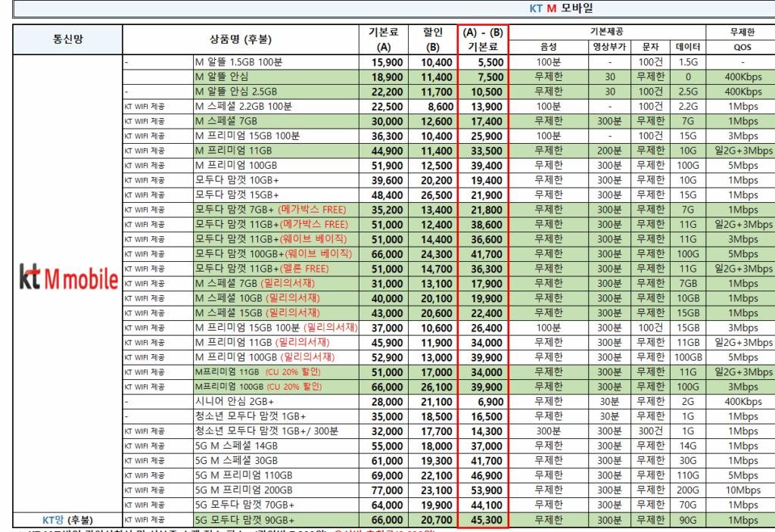This screenshot has width=775, height=532.
Task: Click the 'QOS' sub-header
Action: coord(742,47)
